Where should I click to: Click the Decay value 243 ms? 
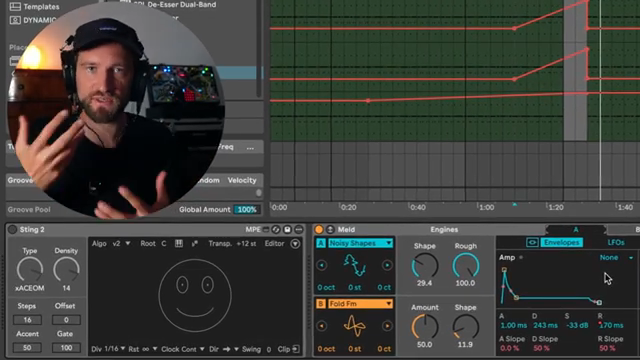[x=545, y=325]
